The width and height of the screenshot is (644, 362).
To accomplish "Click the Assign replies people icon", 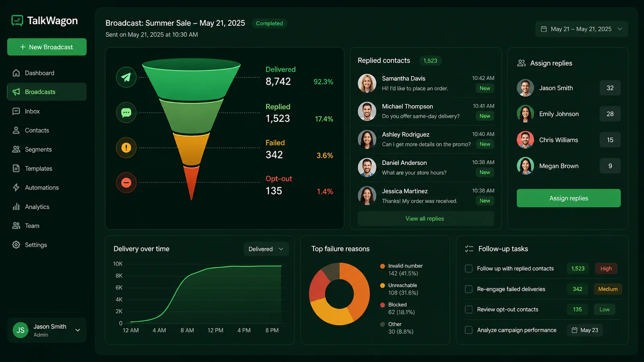I will click(x=522, y=63).
